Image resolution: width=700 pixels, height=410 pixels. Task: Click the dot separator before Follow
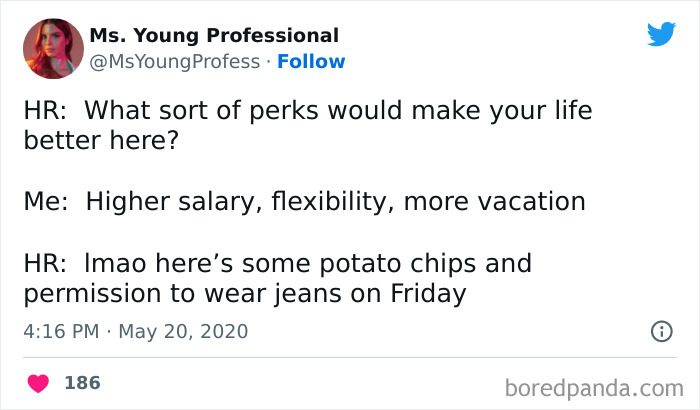click(269, 62)
